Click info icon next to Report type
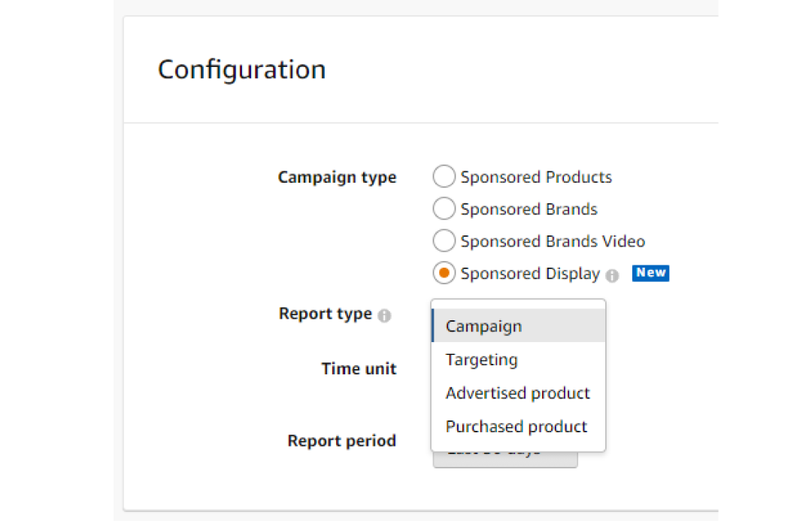The image size is (812, 521). click(x=385, y=315)
